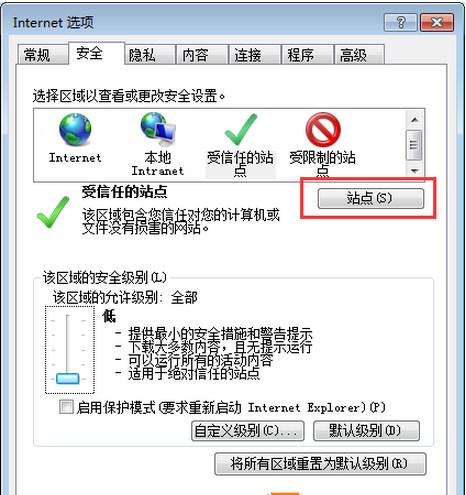Image resolution: width=466 pixels, height=495 pixels.
Task: Open 自定义级别(C)... settings
Action: point(248,431)
